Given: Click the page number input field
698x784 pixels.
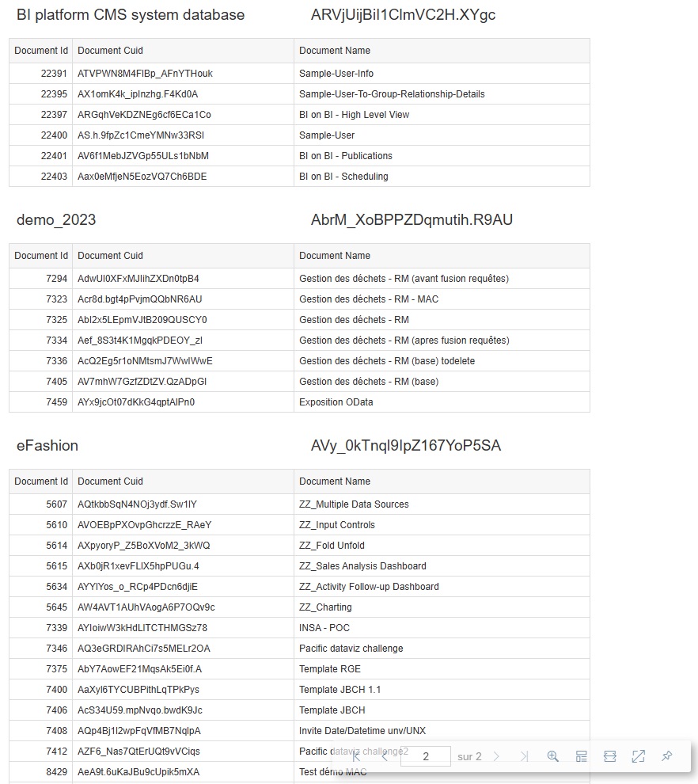Looking at the screenshot, I should coord(426,756).
